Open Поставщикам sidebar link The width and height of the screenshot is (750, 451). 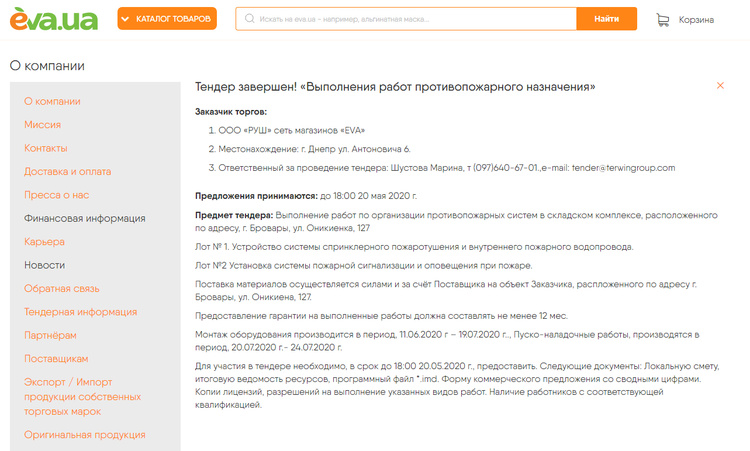pos(56,359)
